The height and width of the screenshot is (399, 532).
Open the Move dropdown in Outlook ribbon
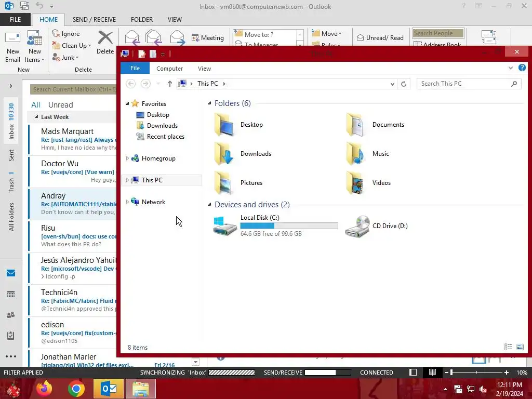point(327,34)
